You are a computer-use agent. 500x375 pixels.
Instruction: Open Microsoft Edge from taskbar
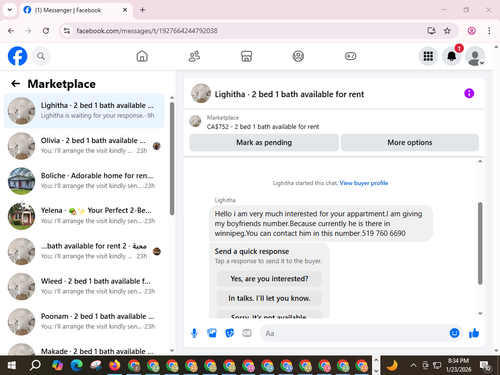(77, 366)
